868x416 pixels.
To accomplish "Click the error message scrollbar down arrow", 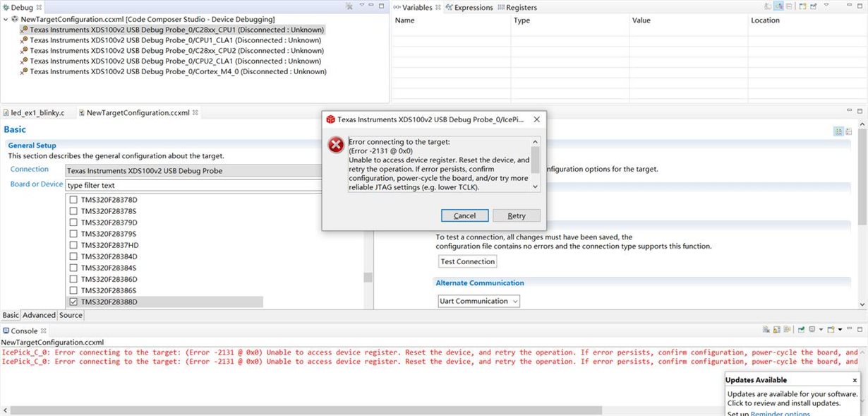I will point(536,187).
